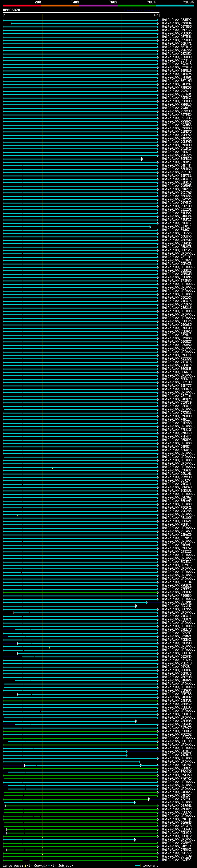Select the UniRef100_Q6C955 label

pos(177,609)
